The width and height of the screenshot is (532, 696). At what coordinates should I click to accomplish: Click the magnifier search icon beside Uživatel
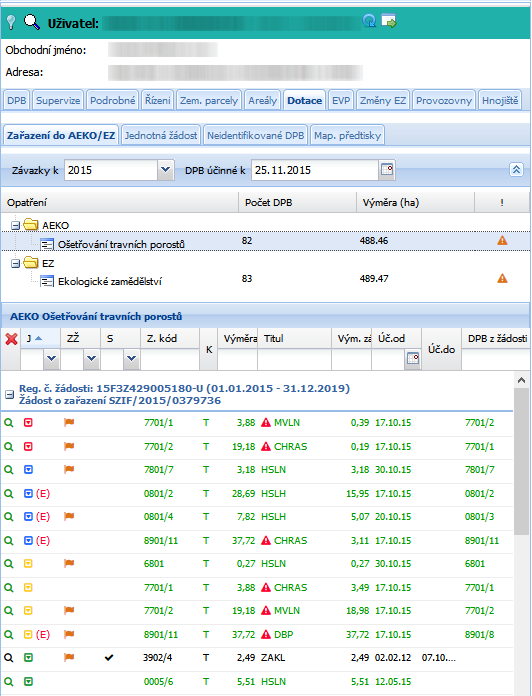tap(32, 21)
